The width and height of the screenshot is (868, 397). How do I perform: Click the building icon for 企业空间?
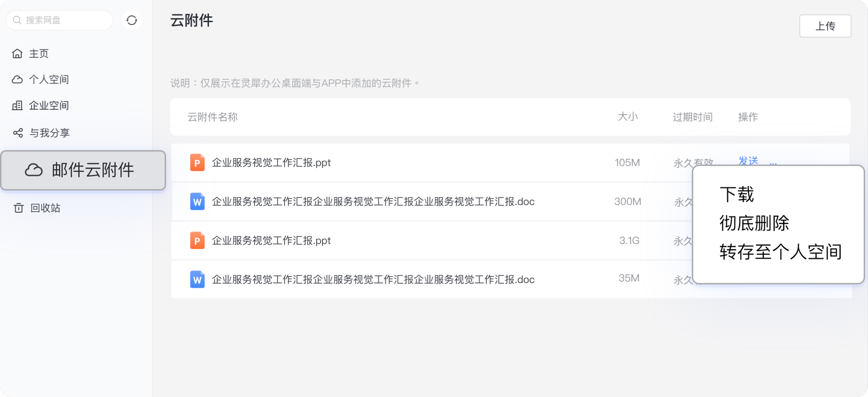(17, 105)
